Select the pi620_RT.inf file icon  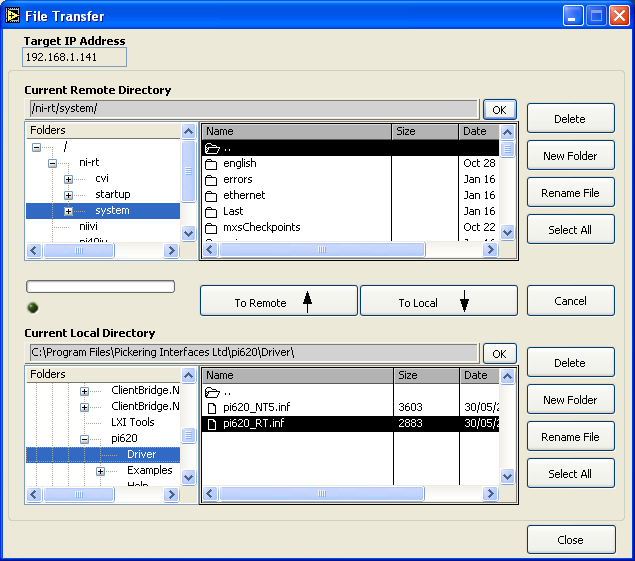tap(211, 424)
